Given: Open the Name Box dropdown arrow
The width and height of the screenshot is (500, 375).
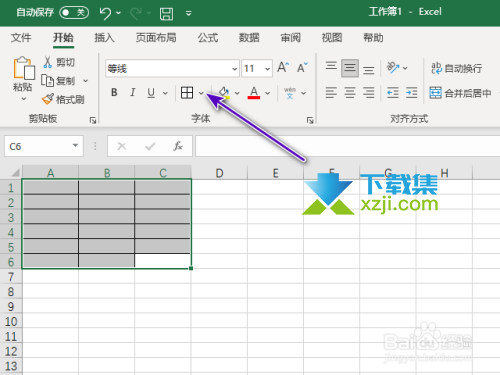Looking at the screenshot, I should (75, 145).
